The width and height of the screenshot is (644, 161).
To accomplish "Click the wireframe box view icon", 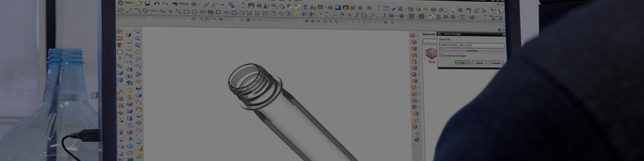I will click(x=411, y=9).
